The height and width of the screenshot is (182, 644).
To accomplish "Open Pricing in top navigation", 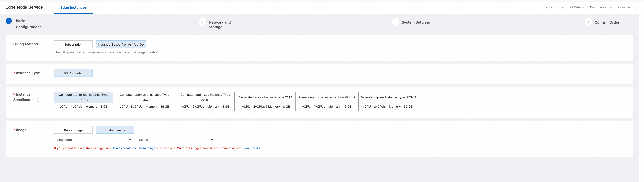I will click(x=550, y=7).
